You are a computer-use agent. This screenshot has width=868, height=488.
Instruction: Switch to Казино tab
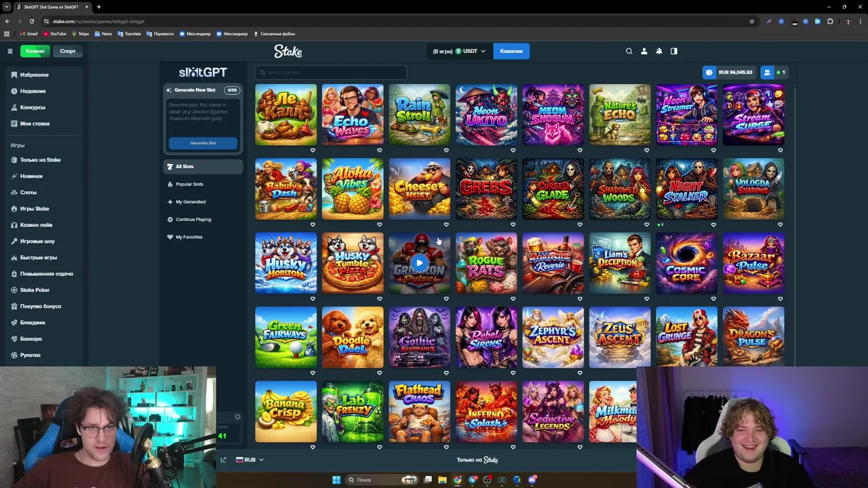[35, 51]
